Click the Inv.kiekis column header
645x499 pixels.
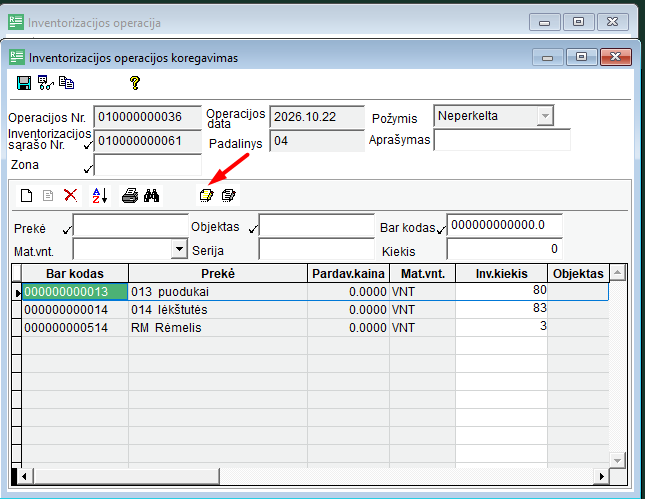pyautogui.click(x=501, y=274)
